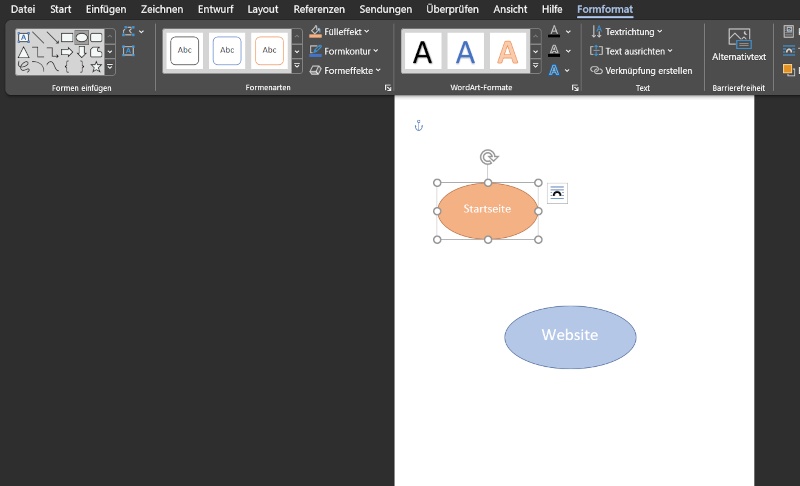Insert a down block arrow shape
Image resolution: width=800 pixels, height=486 pixels.
click(x=82, y=52)
